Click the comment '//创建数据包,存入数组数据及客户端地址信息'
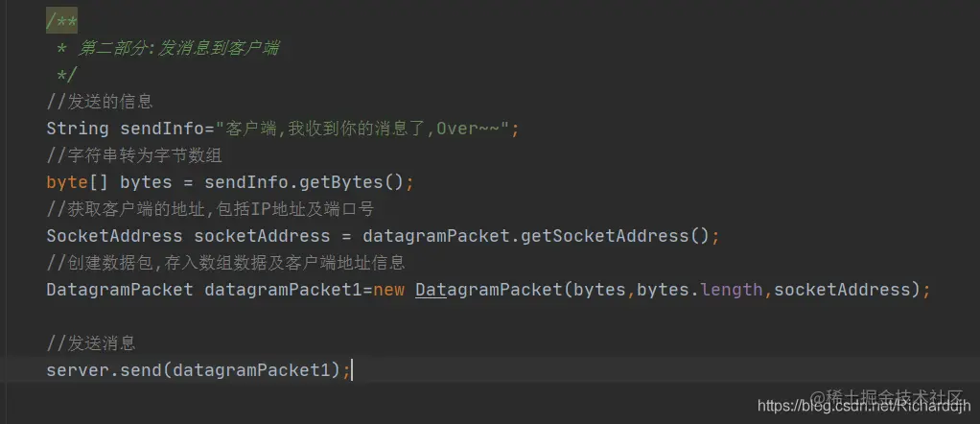 click(226, 263)
